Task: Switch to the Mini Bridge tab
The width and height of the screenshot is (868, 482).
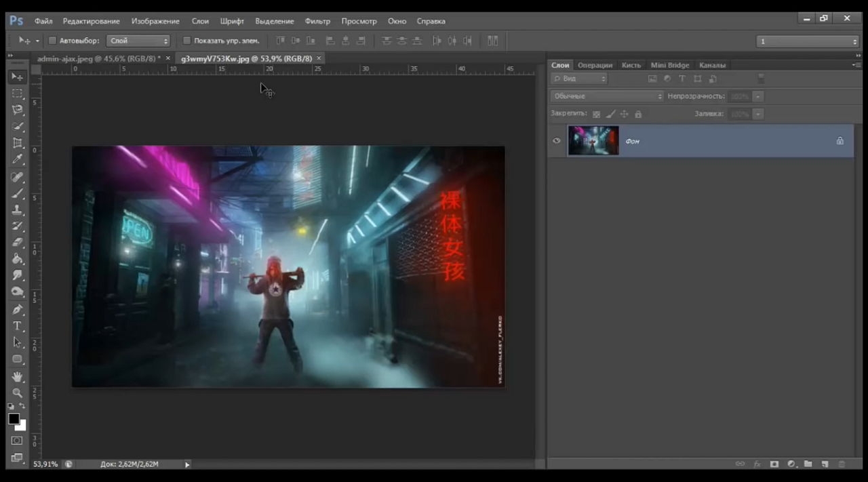Action: point(670,65)
